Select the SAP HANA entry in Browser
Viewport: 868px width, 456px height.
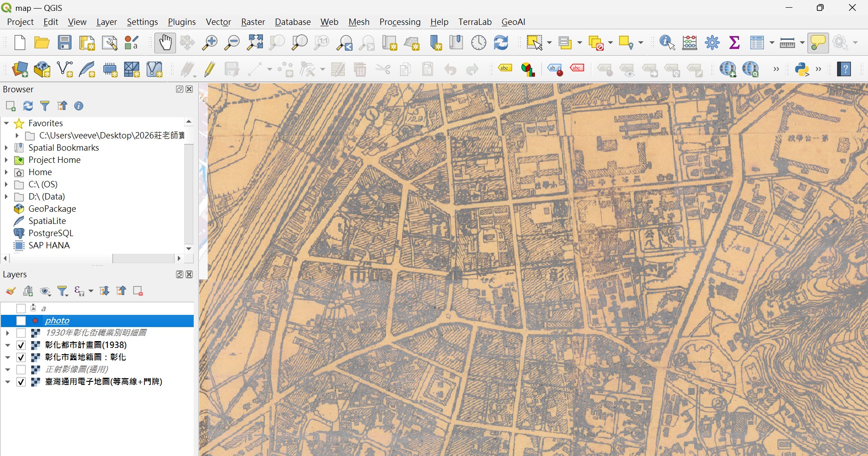coord(49,245)
